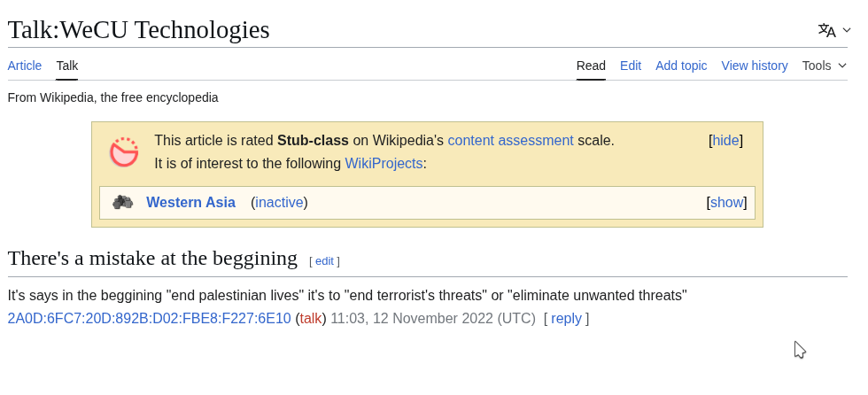Open the Edit tab
868x395 pixels.
pos(631,66)
